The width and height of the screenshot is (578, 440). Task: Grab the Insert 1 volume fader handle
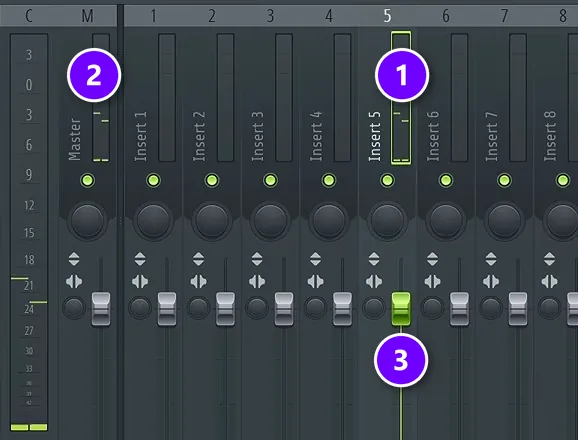click(167, 309)
